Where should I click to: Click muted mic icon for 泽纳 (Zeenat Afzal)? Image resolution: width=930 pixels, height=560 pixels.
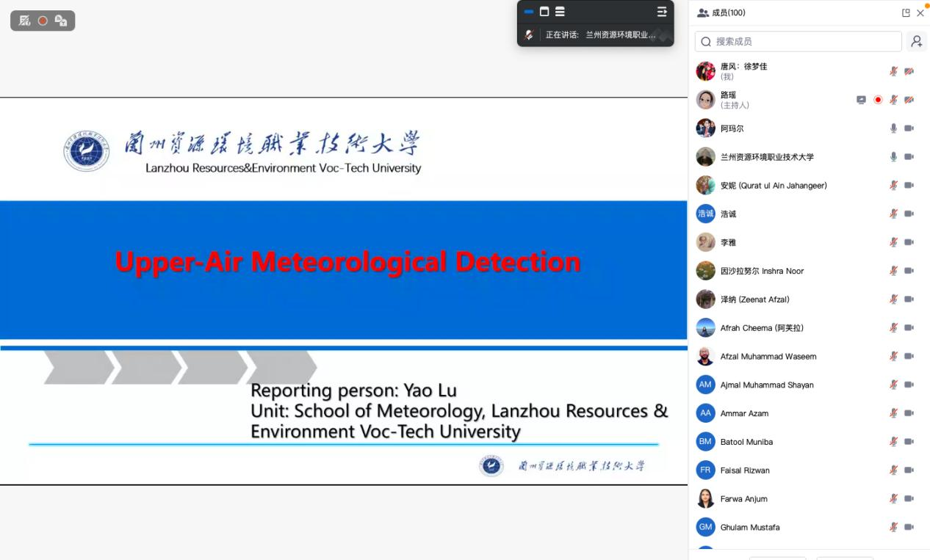point(894,299)
